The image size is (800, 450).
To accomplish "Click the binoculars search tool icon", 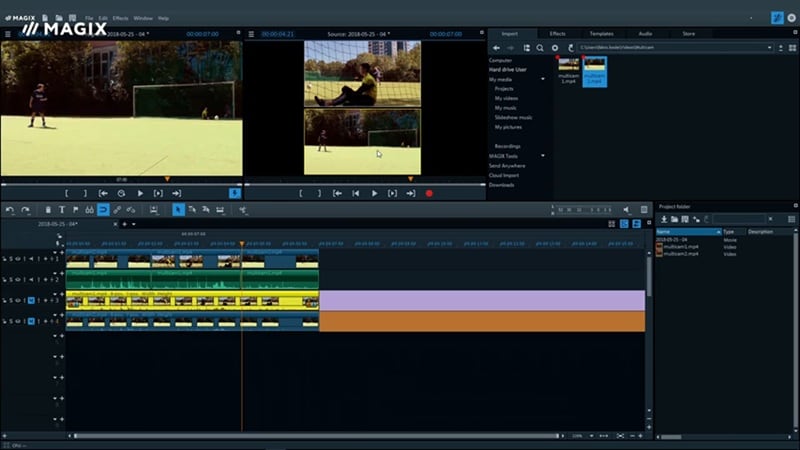I will point(89,210).
